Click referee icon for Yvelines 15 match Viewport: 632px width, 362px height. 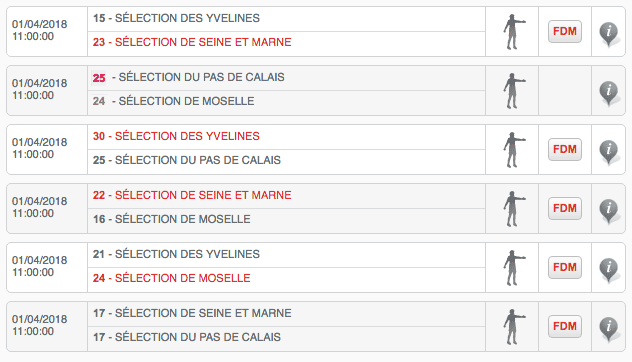[x=514, y=32]
